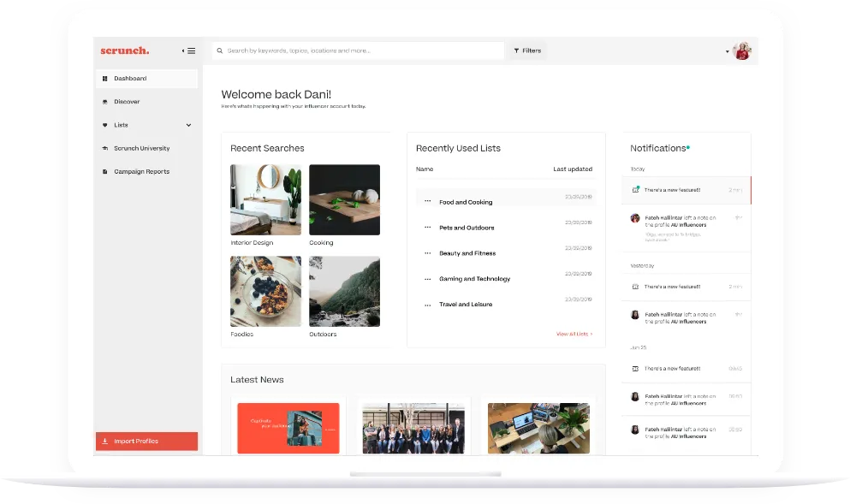The width and height of the screenshot is (850, 504).
Task: Sort lists by Last updated column
Action: point(573,169)
